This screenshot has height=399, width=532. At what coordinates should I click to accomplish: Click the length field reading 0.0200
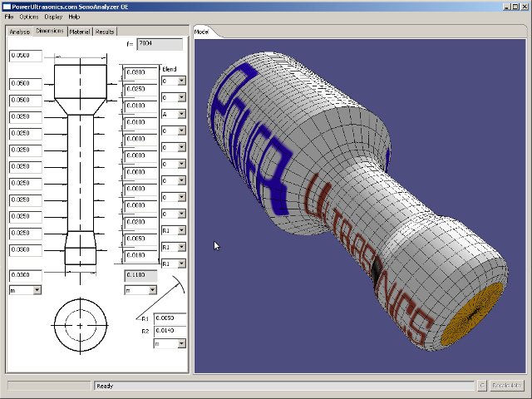140,222
